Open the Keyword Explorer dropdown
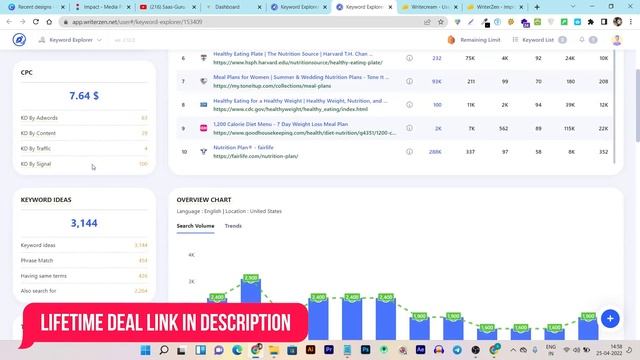This screenshot has height=360, width=640. [x=70, y=40]
